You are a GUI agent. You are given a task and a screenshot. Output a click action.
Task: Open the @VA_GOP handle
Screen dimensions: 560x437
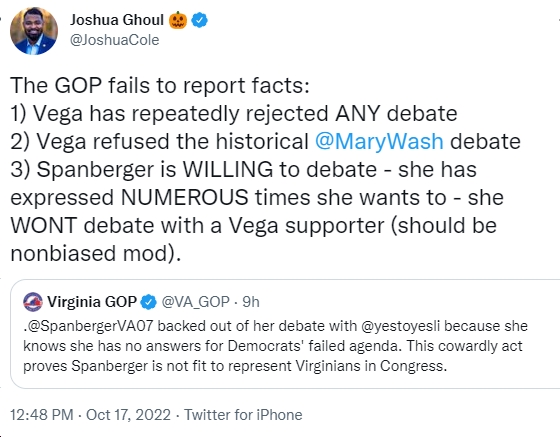coord(196,302)
